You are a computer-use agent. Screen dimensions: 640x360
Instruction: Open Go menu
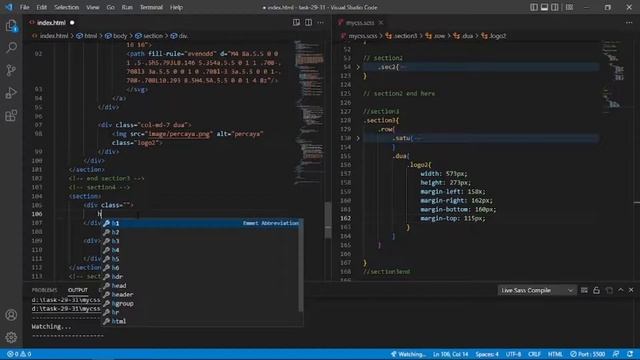pyautogui.click(x=111, y=7)
